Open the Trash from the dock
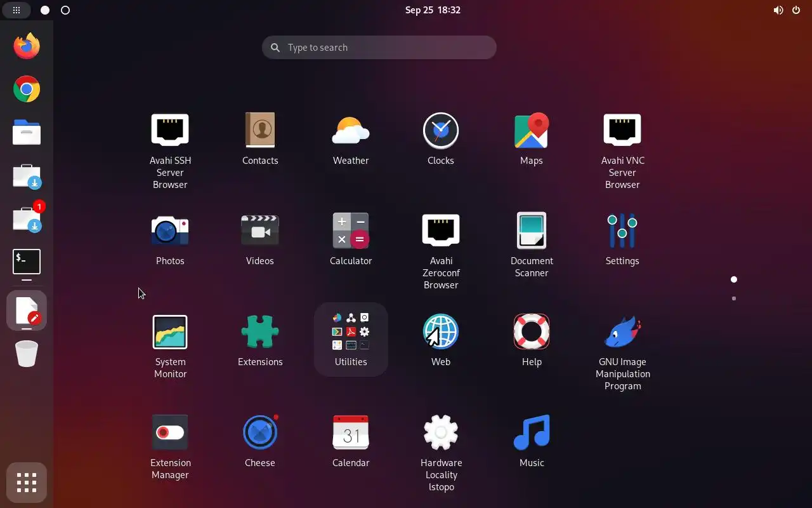This screenshot has width=812, height=508. pyautogui.click(x=27, y=354)
